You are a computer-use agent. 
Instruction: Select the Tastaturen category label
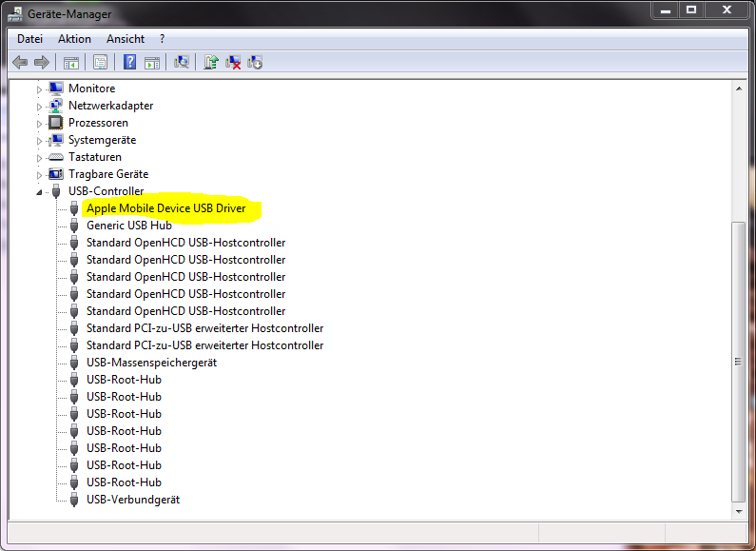point(94,157)
